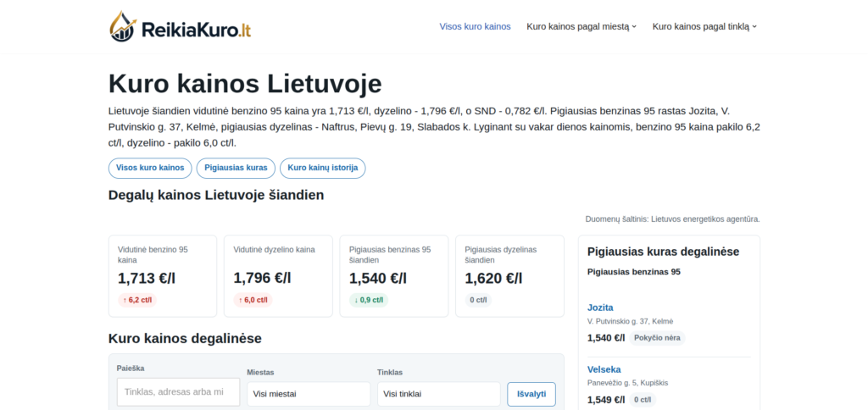Click the ReikiaKuro.lt logo
The image size is (868, 410).
[181, 26]
